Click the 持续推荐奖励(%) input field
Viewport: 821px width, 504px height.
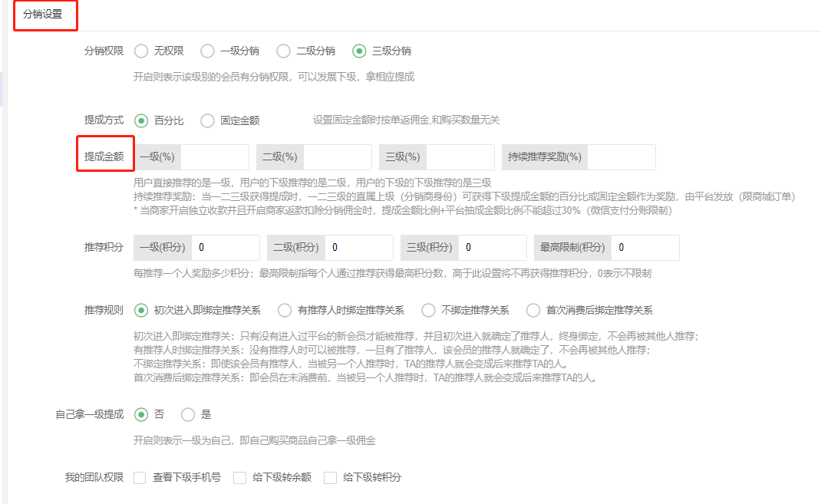click(x=621, y=157)
